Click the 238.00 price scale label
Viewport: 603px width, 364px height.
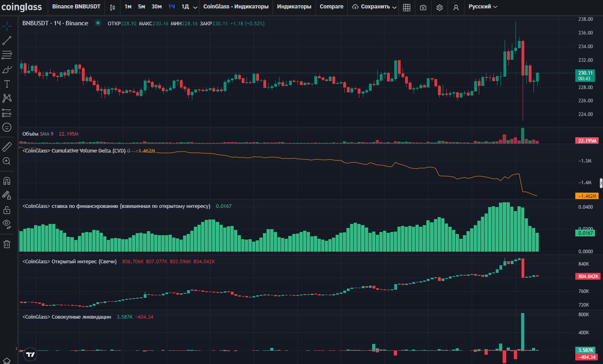585,19
